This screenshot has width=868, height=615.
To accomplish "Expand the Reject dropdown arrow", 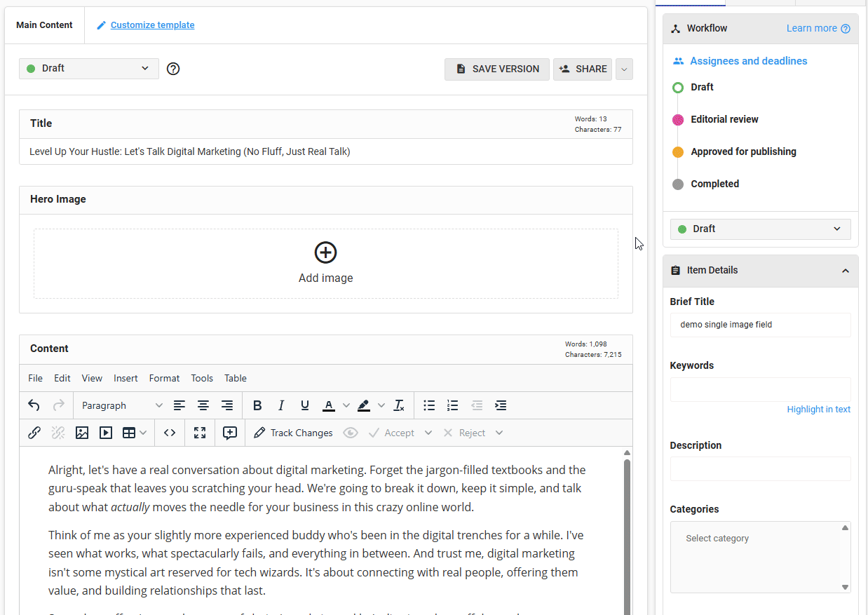I will (x=499, y=433).
